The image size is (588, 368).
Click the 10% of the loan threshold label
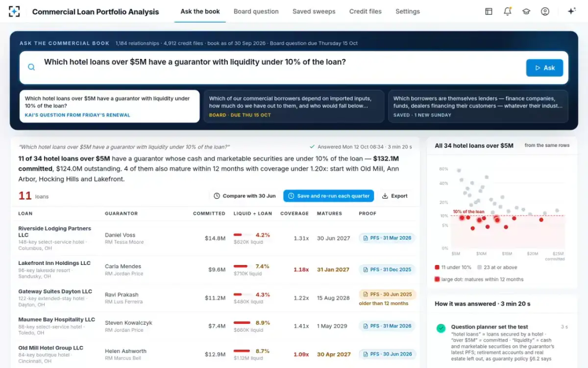(468, 211)
